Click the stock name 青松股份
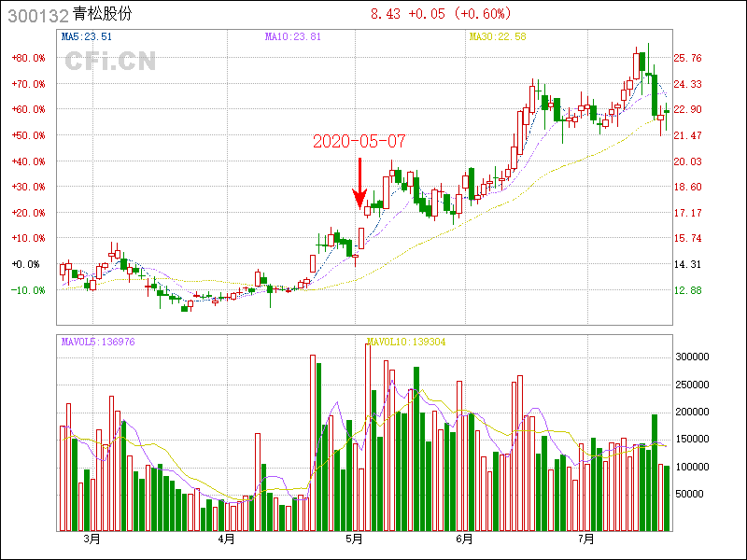The image size is (747, 560). (x=104, y=15)
